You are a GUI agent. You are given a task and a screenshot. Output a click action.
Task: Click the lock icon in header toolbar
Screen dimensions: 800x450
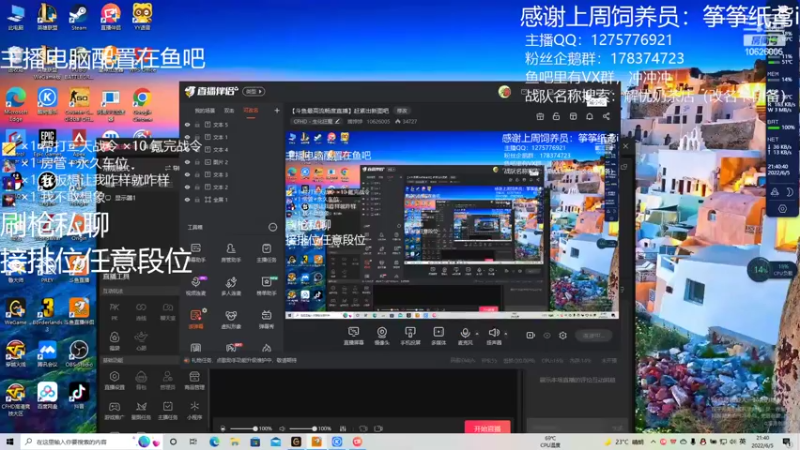click(x=556, y=116)
